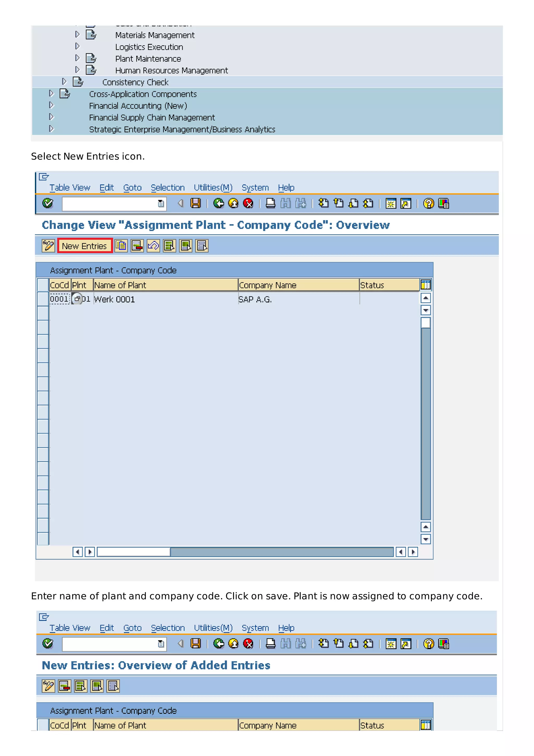
Task: Click Deselect All icon in New Entries toolbar
Action: pos(113,686)
